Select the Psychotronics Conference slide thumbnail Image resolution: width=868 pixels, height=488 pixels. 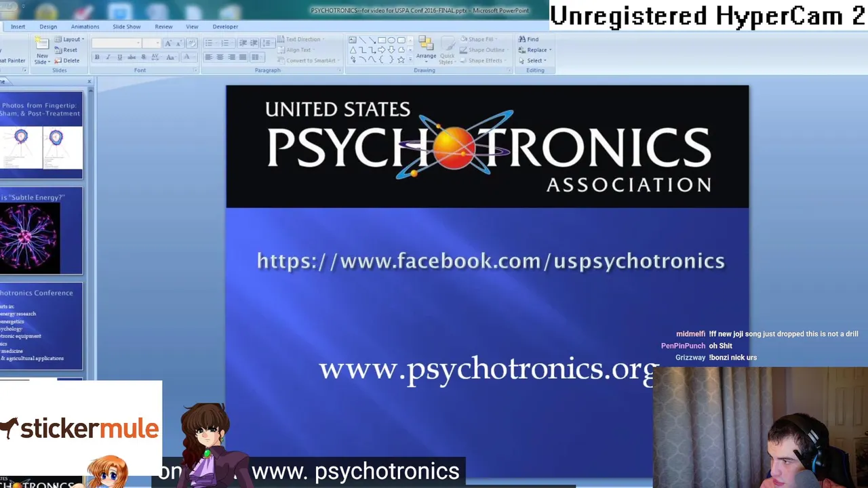click(41, 327)
